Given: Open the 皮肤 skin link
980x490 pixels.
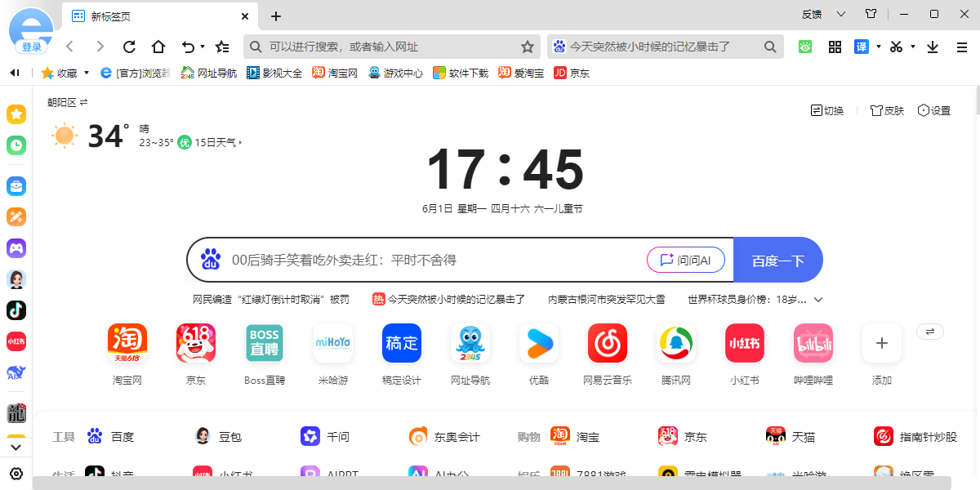Looking at the screenshot, I should pyautogui.click(x=887, y=110).
